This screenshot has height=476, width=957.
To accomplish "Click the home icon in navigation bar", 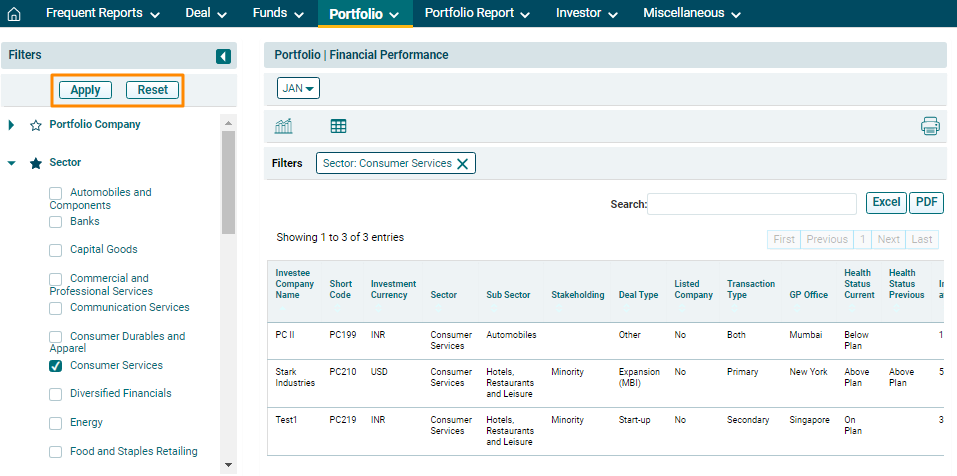I will tap(14, 14).
